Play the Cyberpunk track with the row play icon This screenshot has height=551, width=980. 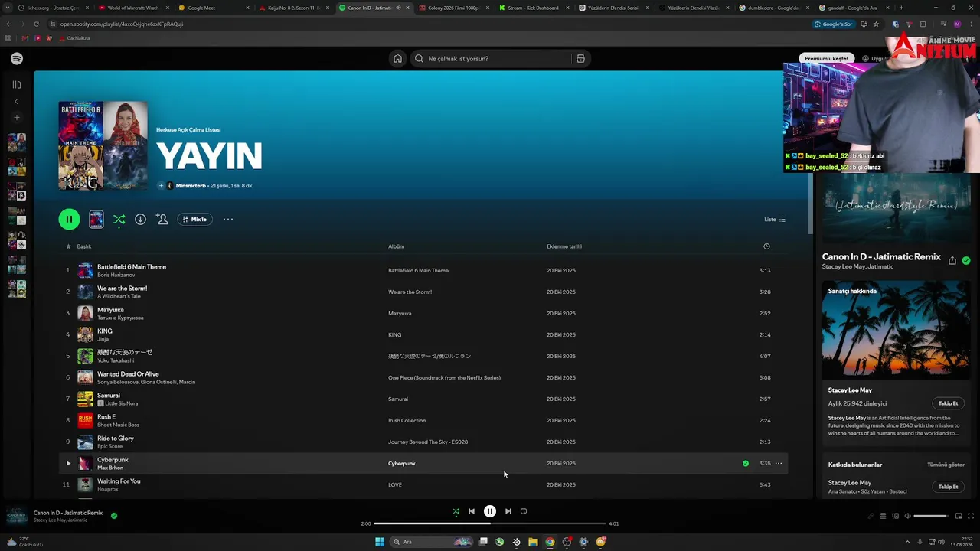[x=68, y=463]
